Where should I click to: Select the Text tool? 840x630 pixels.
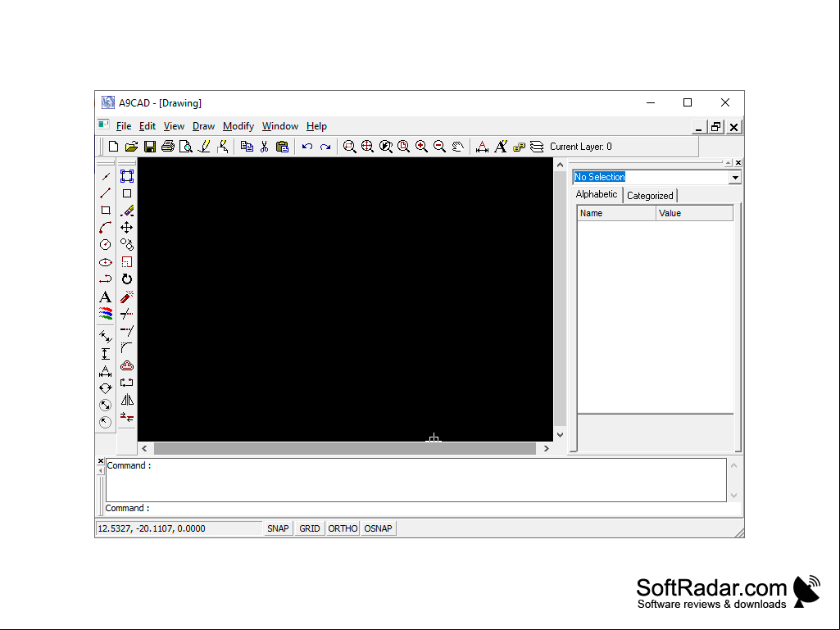tap(106, 297)
